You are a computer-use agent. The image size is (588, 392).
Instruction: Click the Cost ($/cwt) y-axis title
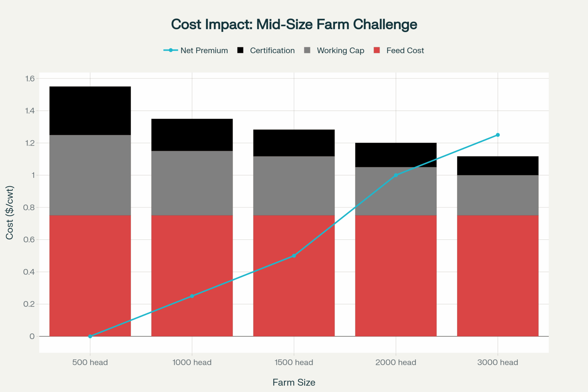(10, 213)
